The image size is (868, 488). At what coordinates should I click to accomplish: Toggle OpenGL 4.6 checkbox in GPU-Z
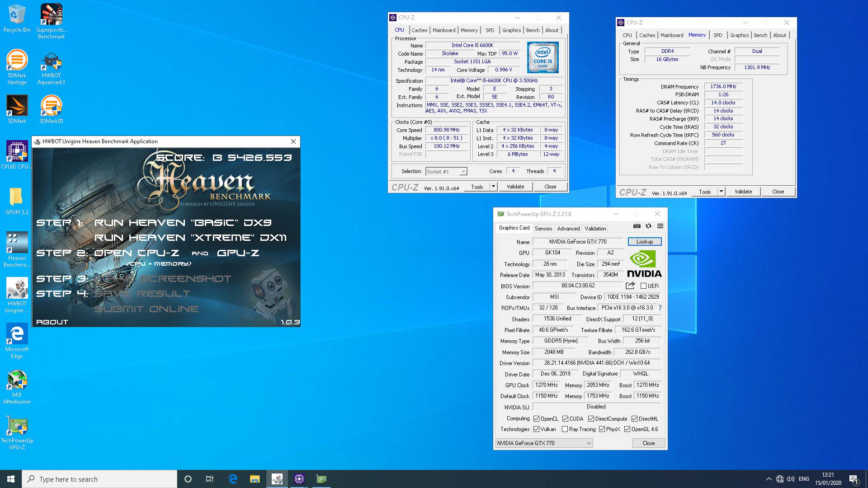pyautogui.click(x=627, y=429)
